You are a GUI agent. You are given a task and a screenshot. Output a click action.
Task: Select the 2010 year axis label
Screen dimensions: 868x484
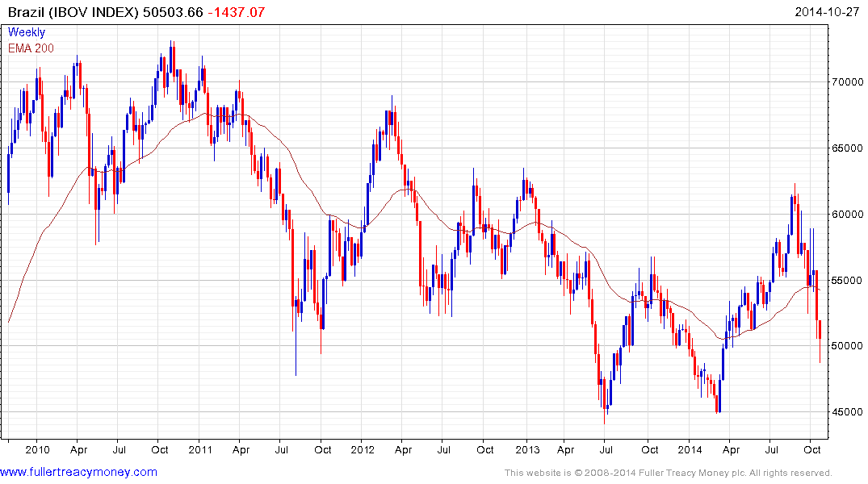click(x=37, y=449)
